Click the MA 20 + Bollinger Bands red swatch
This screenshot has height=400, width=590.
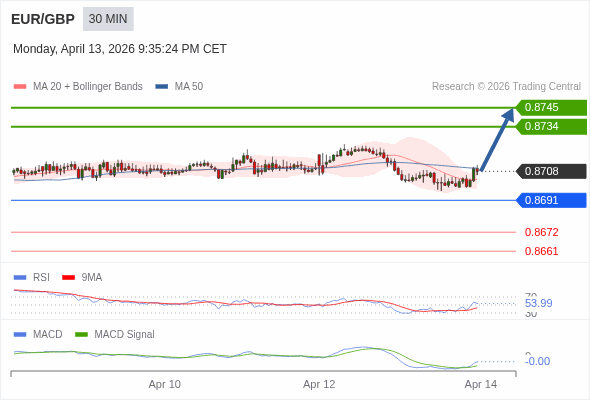pos(20,87)
